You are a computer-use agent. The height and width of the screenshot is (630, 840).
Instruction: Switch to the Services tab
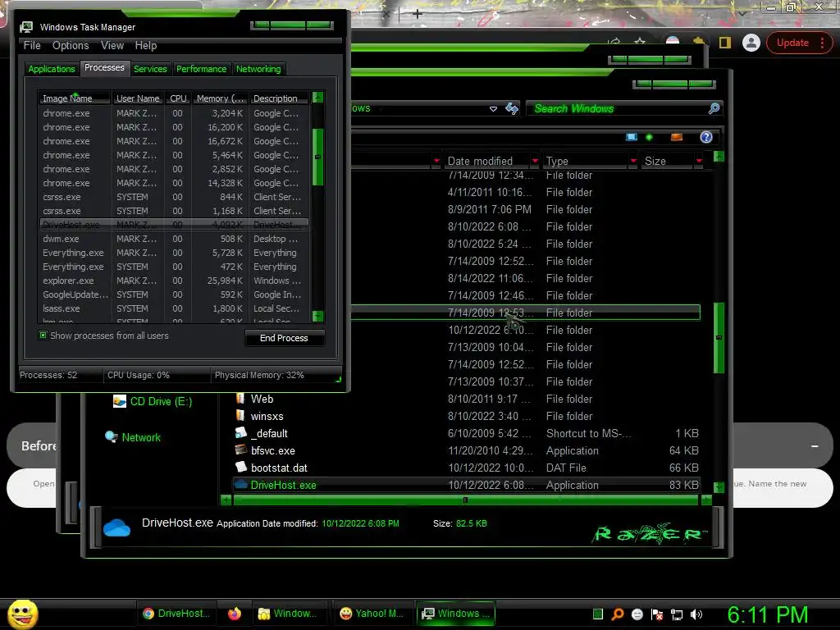(x=150, y=69)
